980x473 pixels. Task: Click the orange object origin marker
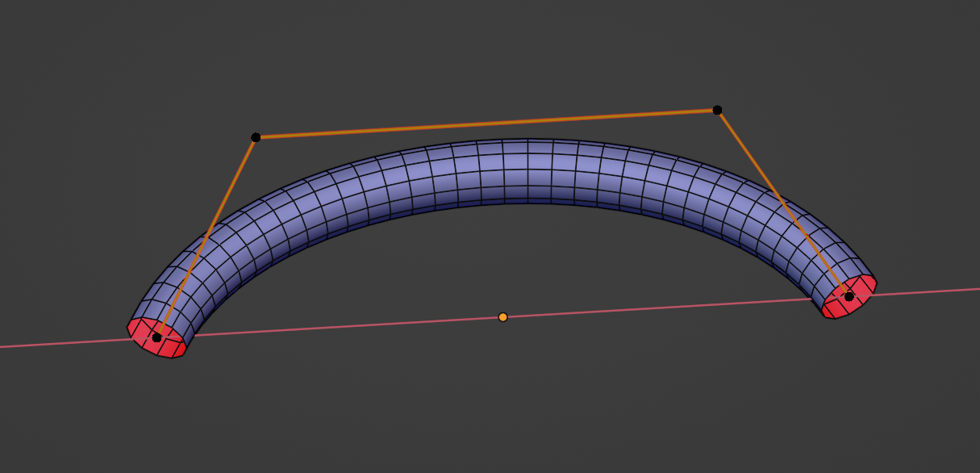click(x=503, y=318)
